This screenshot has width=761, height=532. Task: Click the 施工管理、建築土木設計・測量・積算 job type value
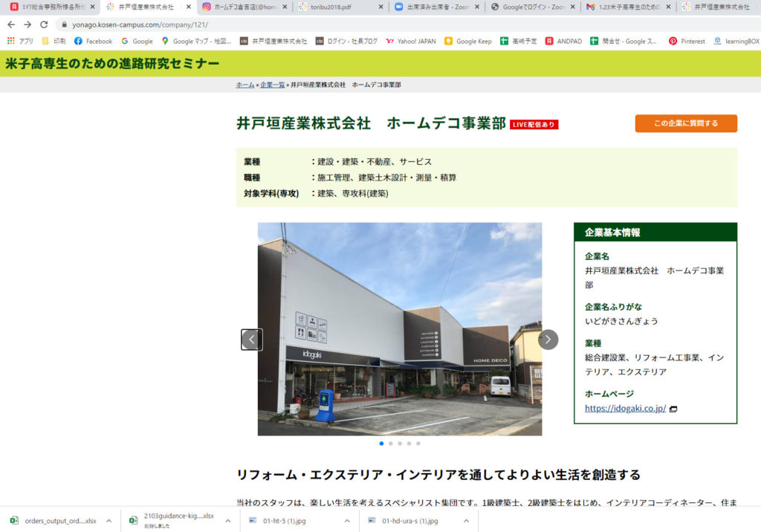click(386, 178)
